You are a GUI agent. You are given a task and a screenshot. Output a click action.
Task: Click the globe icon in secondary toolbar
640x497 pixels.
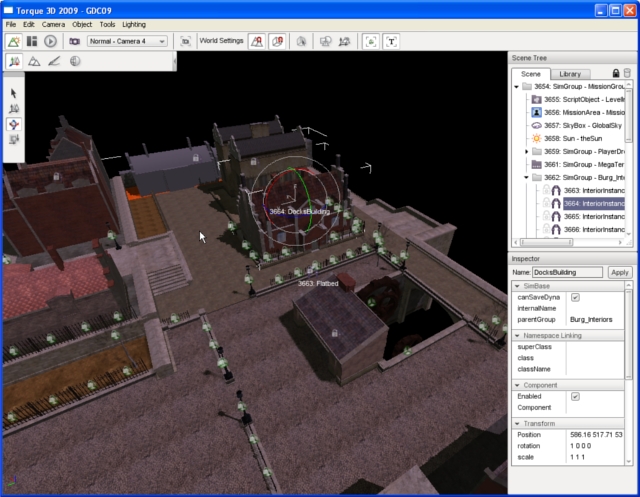[75, 62]
